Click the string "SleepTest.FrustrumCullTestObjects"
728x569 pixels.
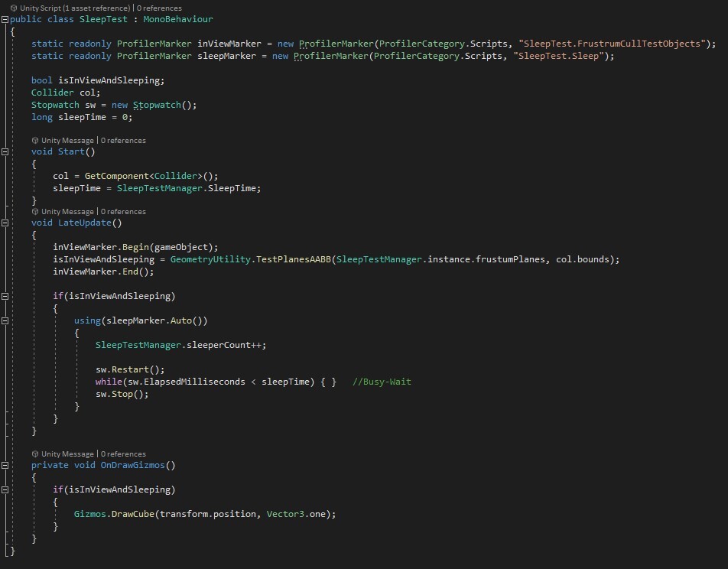coord(612,44)
